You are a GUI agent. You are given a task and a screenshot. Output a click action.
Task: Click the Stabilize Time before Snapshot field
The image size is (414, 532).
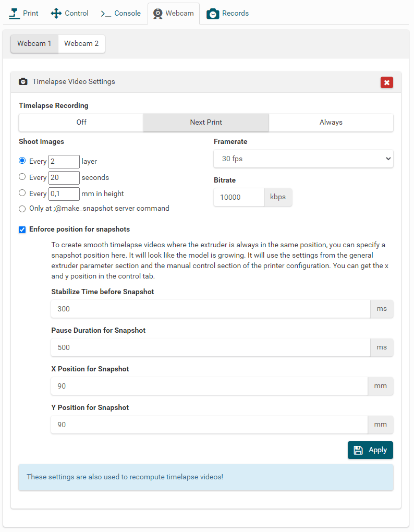pos(210,309)
